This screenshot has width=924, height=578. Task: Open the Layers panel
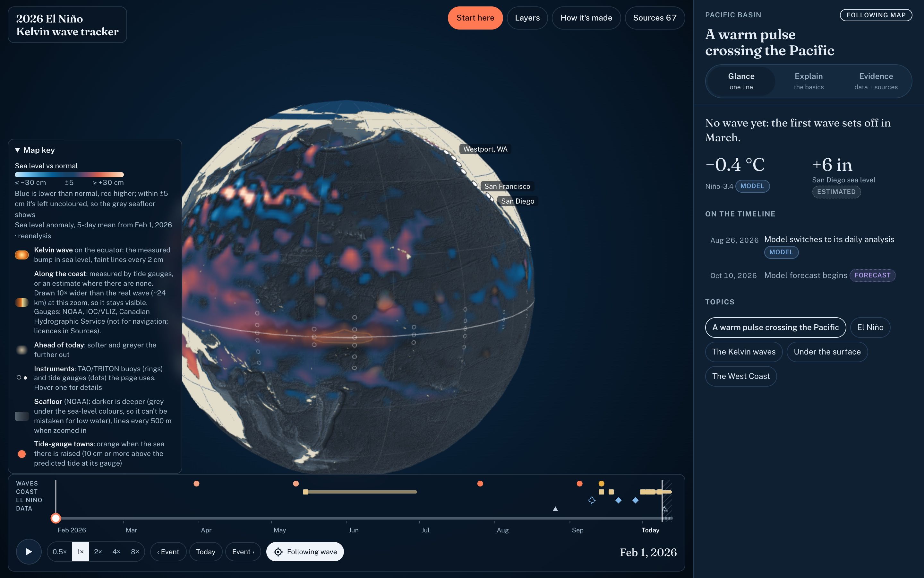click(x=527, y=18)
